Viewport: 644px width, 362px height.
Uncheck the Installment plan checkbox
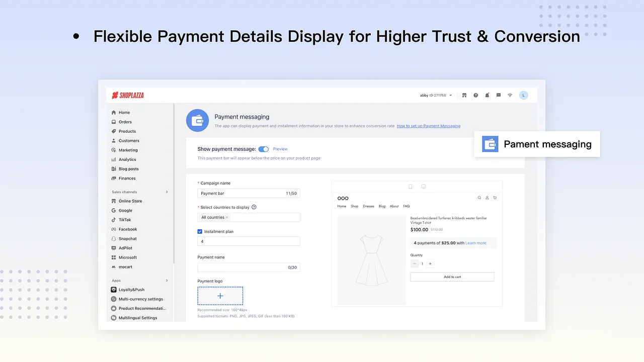pyautogui.click(x=200, y=231)
